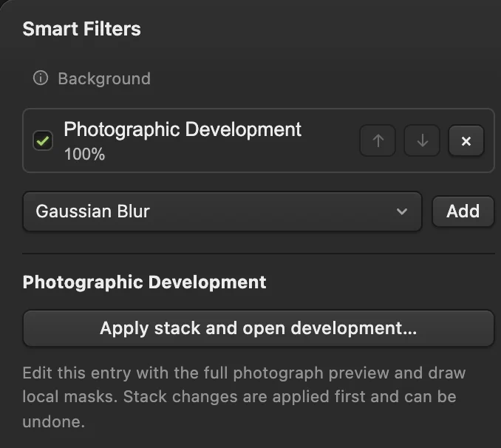The image size is (501, 448).
Task: Remove the Photographic Development filter
Action: [x=466, y=140]
